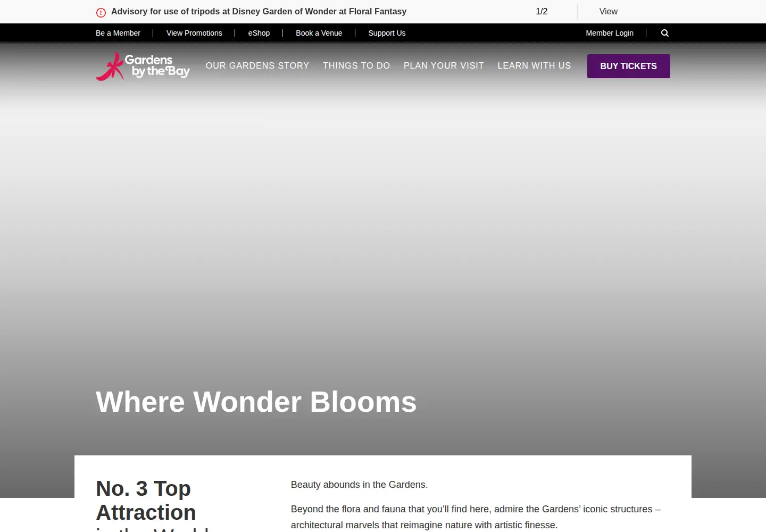Screen dimensions: 766x532
Task: Open Plan Your Visit menu
Action: pos(444,65)
